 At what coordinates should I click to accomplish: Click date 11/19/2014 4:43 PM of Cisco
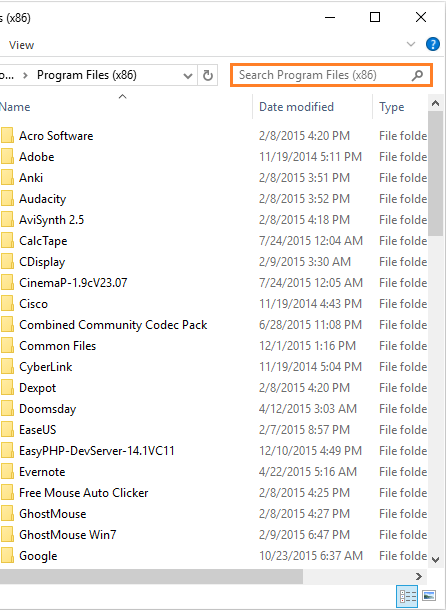[x=310, y=304]
